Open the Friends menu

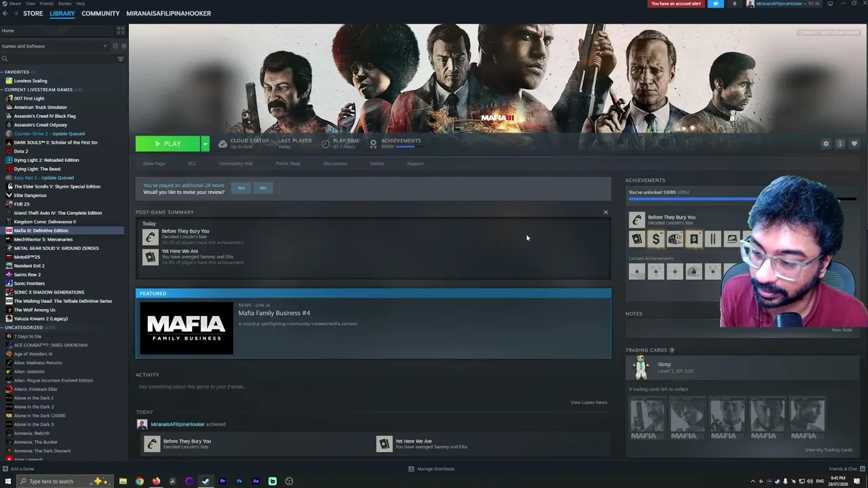[x=46, y=3]
